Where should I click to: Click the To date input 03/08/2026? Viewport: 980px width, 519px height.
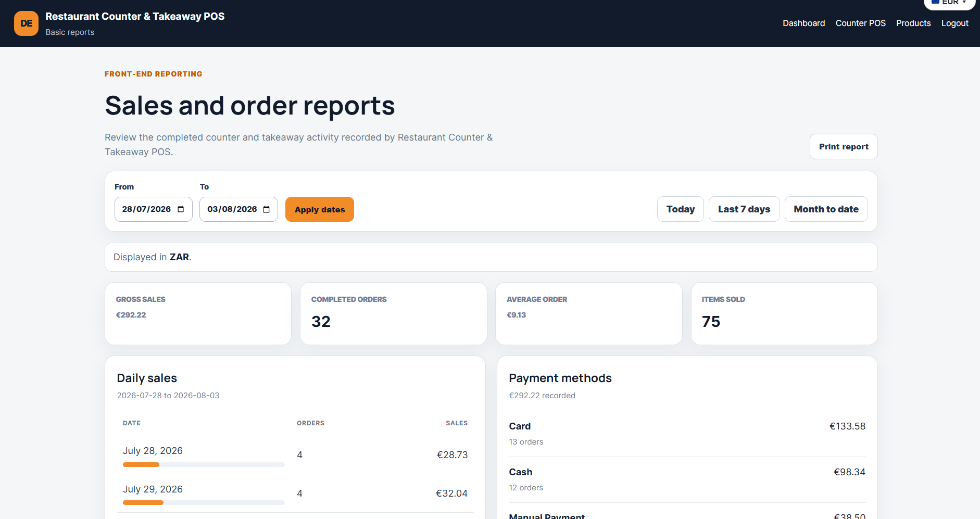point(238,209)
